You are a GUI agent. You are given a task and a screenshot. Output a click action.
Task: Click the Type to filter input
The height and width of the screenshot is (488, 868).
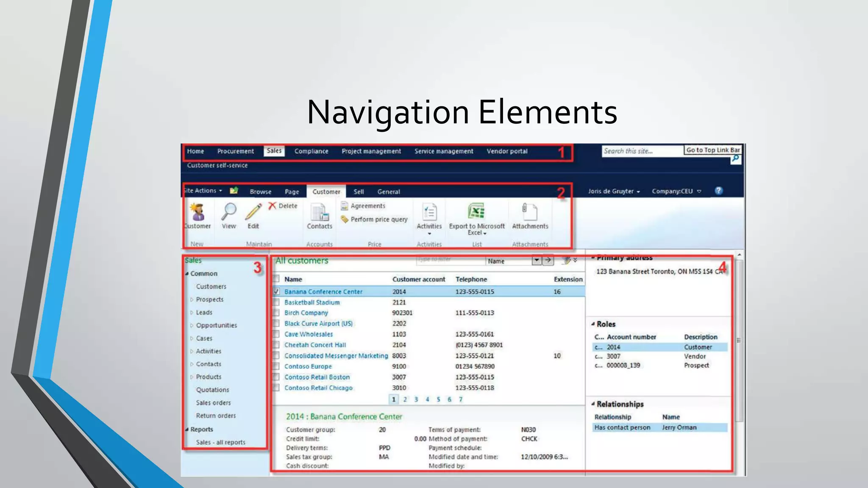pos(451,260)
